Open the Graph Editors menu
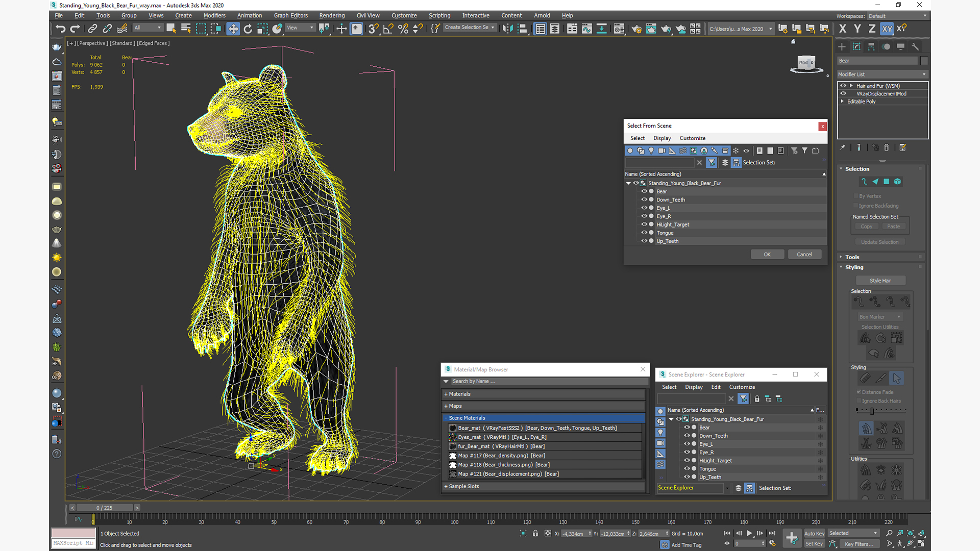The height and width of the screenshot is (551, 980). pyautogui.click(x=291, y=15)
